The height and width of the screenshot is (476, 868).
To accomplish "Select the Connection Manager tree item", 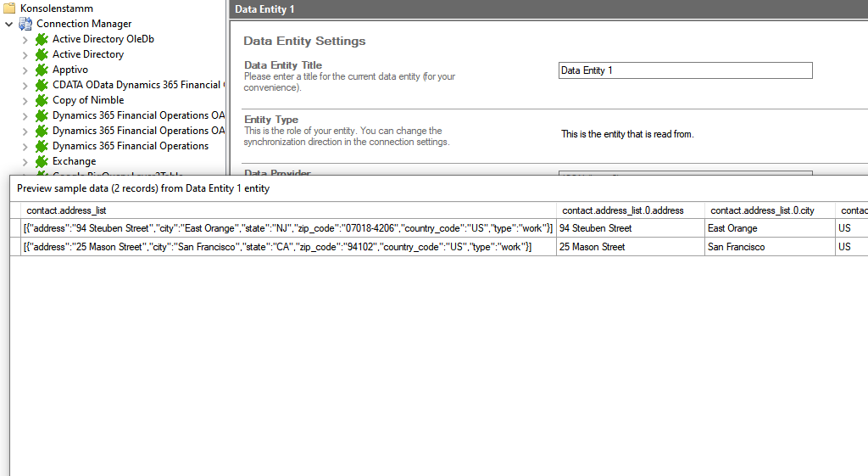I will tap(84, 24).
